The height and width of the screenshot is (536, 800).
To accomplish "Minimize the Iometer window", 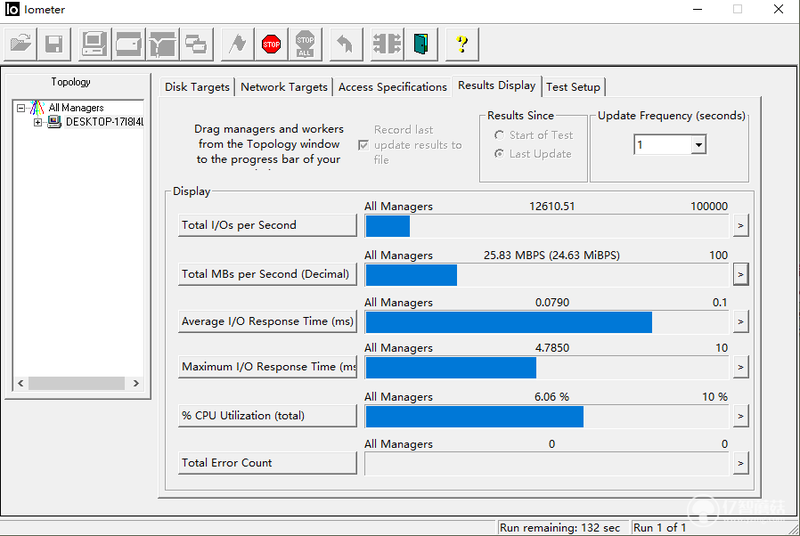I will [697, 9].
